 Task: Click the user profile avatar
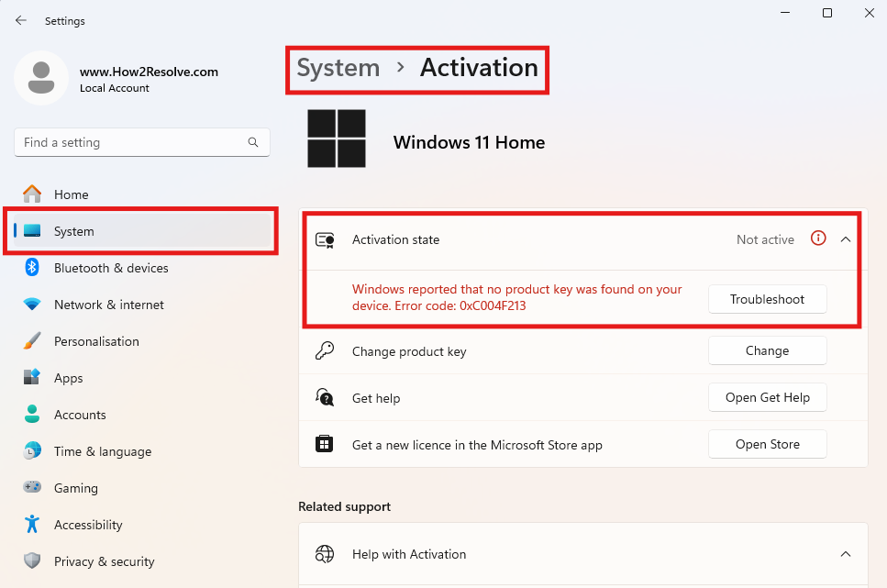[x=41, y=78]
